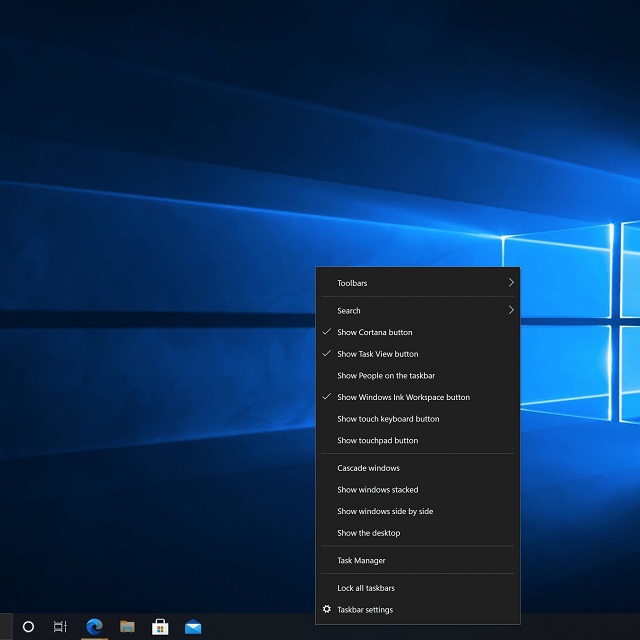
Task: Open Microsoft Store from the taskbar
Action: pos(160,627)
